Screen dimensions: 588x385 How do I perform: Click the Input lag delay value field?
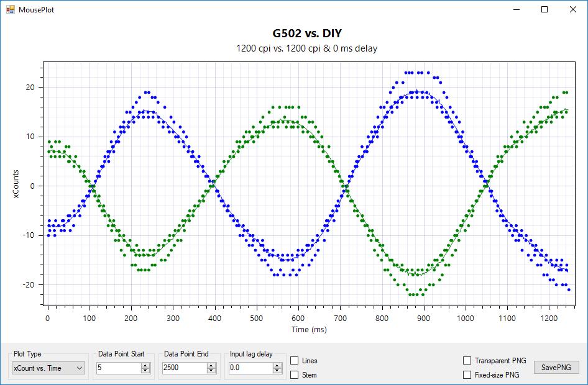(250, 368)
